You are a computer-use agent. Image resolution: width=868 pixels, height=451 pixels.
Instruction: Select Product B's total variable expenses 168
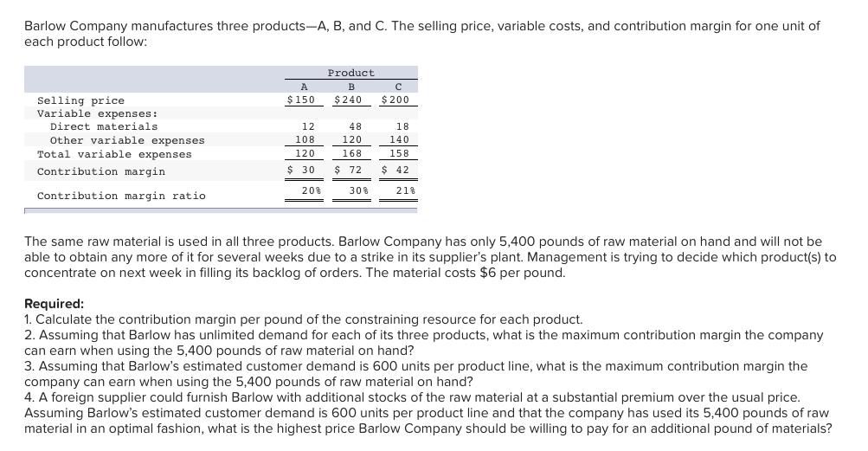coord(351,154)
